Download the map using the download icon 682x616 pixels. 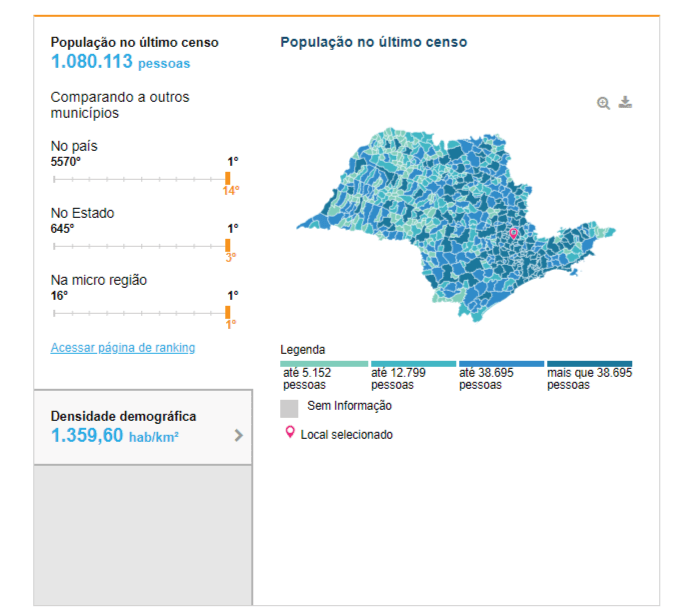coord(625,102)
